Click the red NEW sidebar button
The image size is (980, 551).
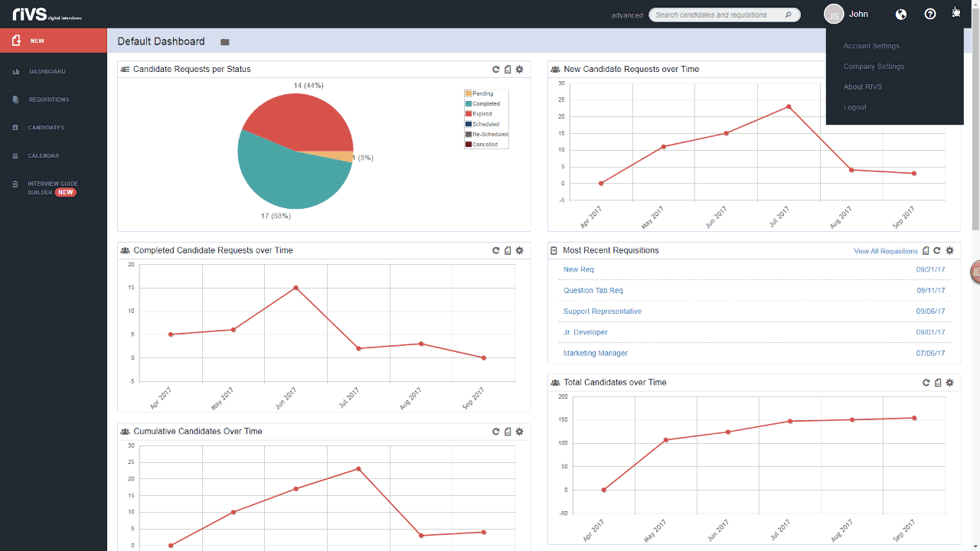coord(54,41)
